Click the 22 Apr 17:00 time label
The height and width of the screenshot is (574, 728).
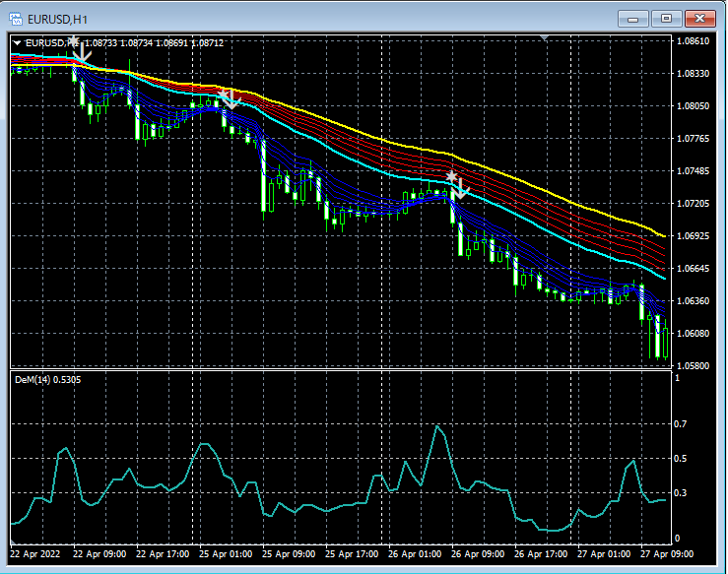click(x=163, y=554)
